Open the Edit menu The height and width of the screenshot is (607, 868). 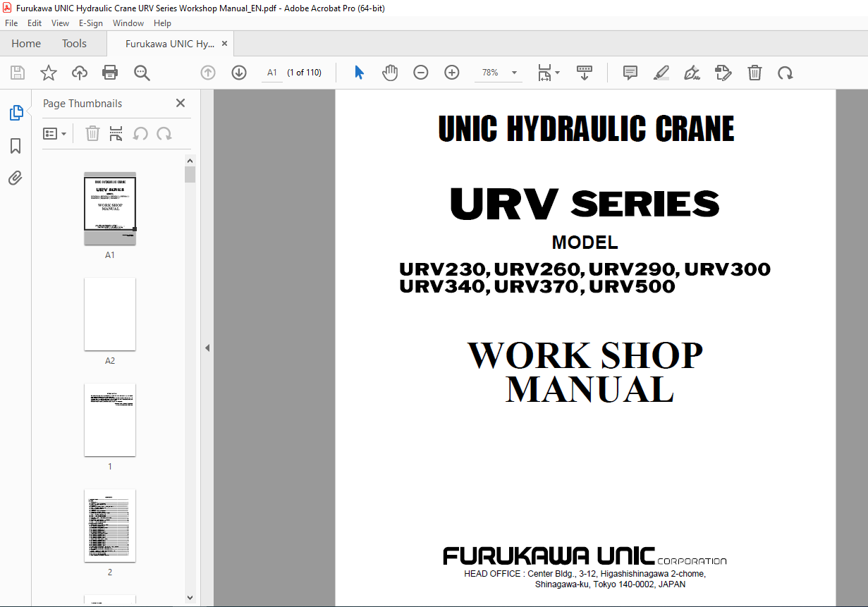[35, 23]
